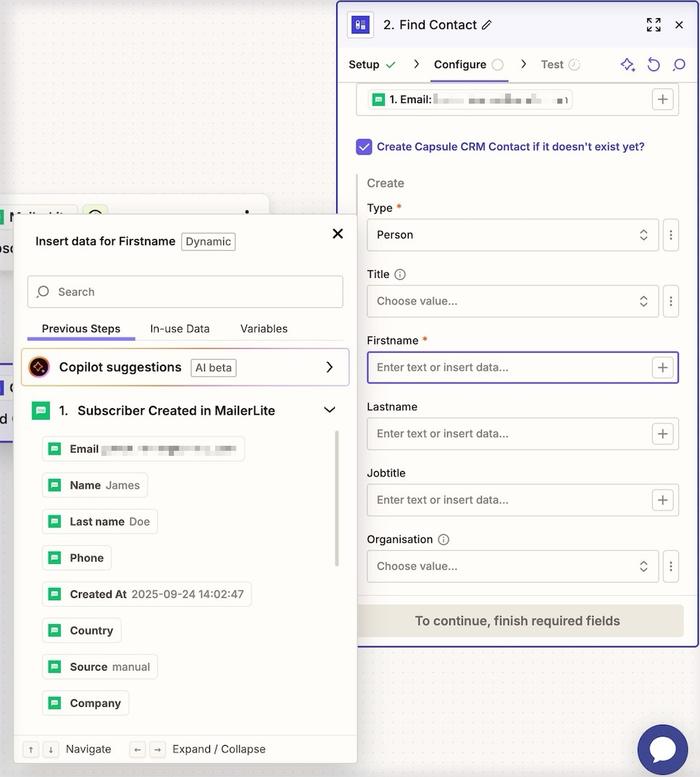Click info icon next to Title label
700x777 pixels.
400,275
